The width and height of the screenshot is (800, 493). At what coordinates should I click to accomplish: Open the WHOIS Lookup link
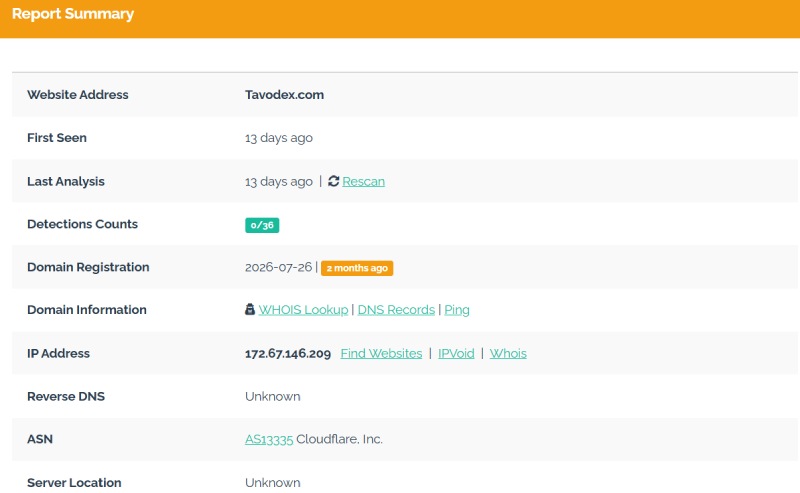click(303, 310)
